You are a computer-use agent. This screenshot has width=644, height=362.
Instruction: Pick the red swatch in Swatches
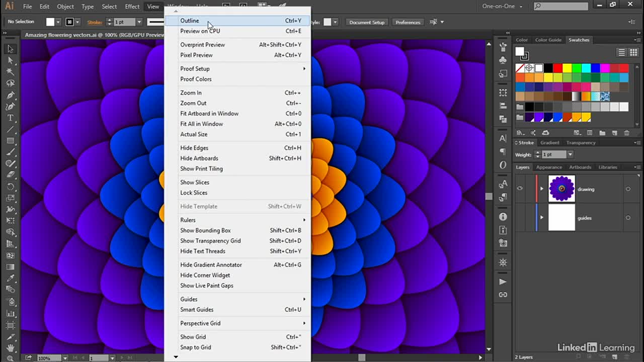coord(557,68)
